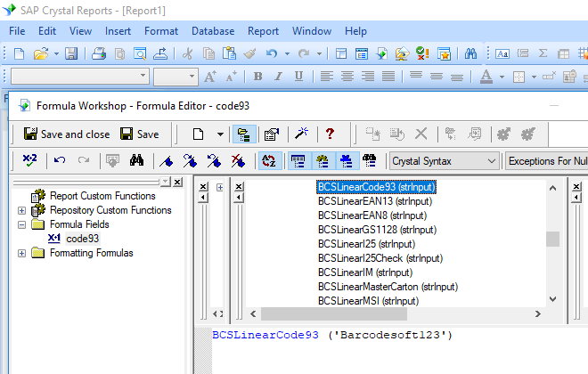Print the report
588x374 pixels.
(99, 54)
